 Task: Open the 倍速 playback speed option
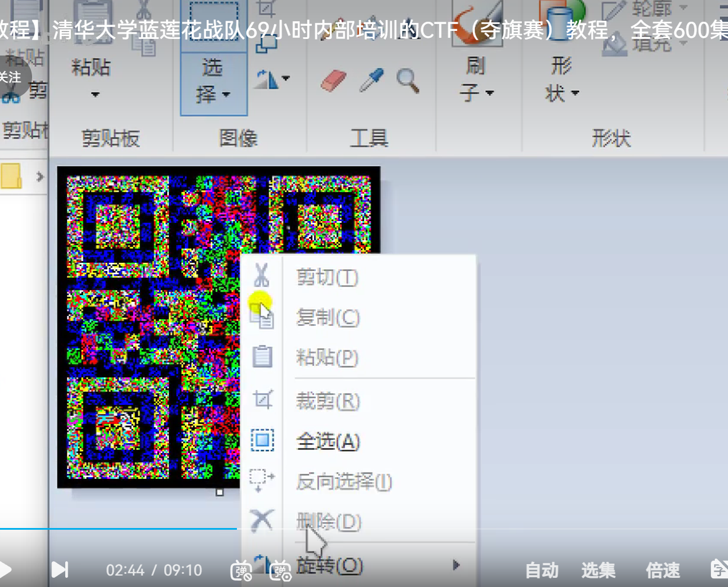pyautogui.click(x=662, y=570)
